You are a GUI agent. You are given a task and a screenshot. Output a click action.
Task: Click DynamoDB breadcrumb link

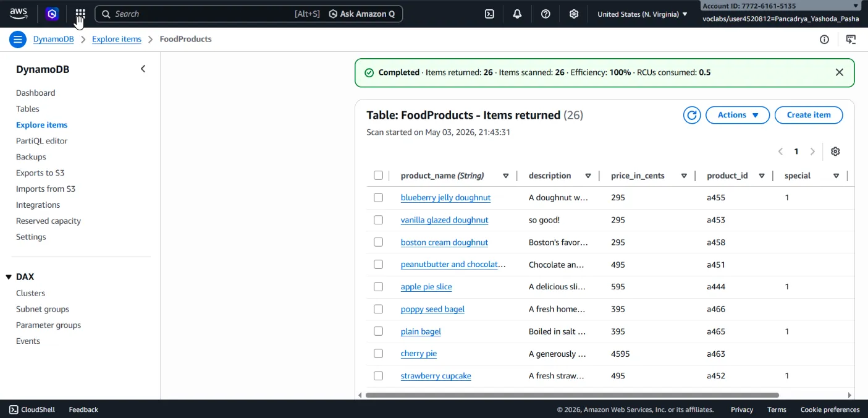coord(53,39)
